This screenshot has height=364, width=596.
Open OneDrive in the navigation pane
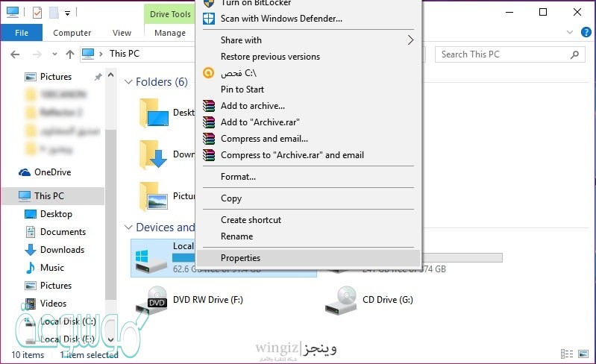click(x=53, y=172)
